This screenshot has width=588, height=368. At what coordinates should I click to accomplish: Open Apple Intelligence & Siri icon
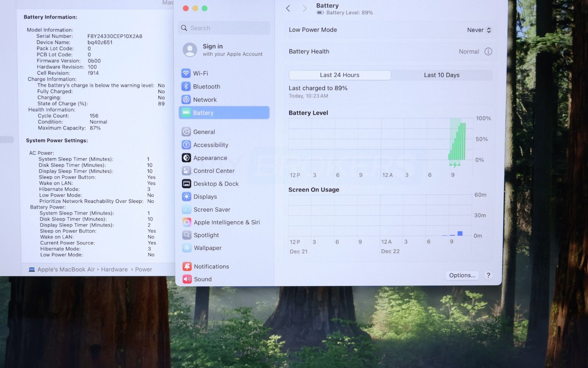(187, 222)
